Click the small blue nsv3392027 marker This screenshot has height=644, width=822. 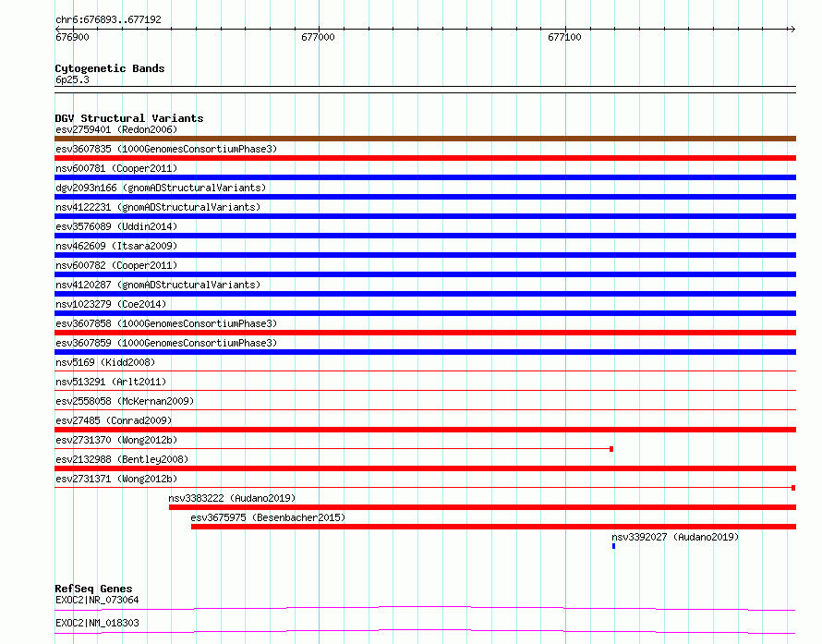click(x=614, y=546)
